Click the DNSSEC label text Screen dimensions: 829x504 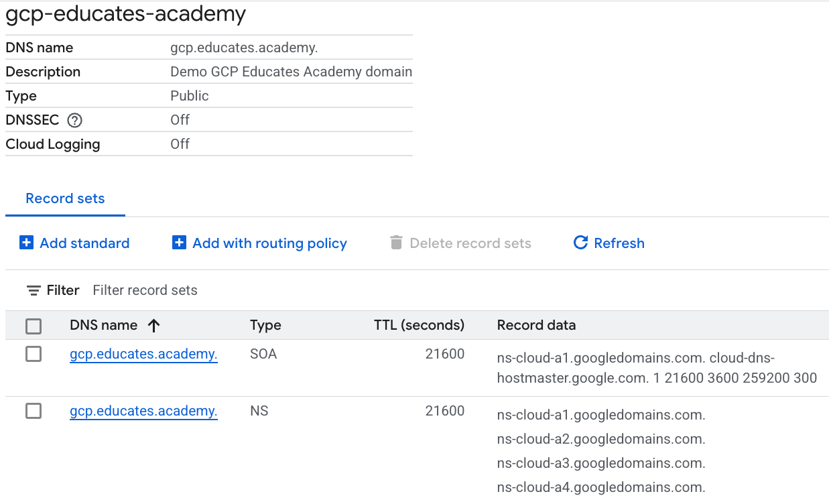tap(32, 120)
